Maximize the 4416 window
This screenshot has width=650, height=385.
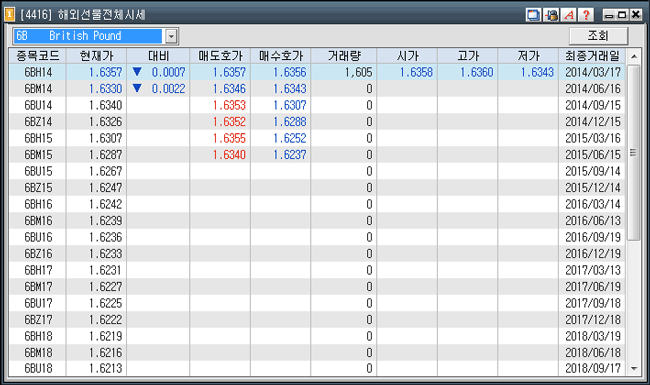[x=622, y=15]
